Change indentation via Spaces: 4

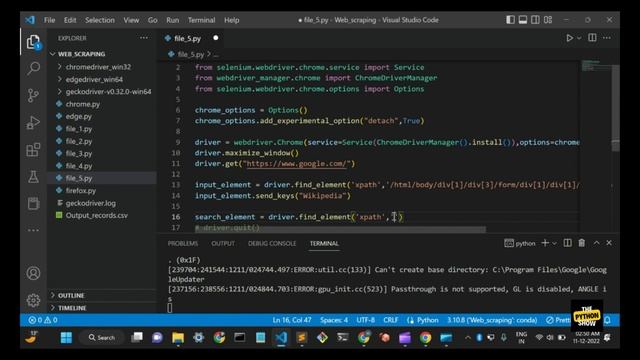coord(334,320)
